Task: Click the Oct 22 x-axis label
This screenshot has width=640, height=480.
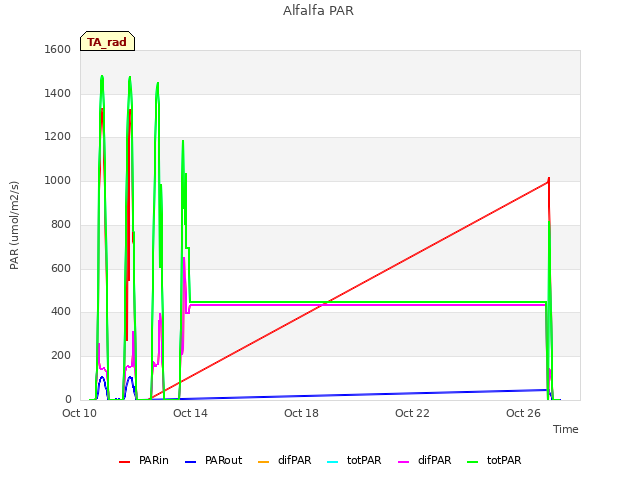Action: [412, 413]
